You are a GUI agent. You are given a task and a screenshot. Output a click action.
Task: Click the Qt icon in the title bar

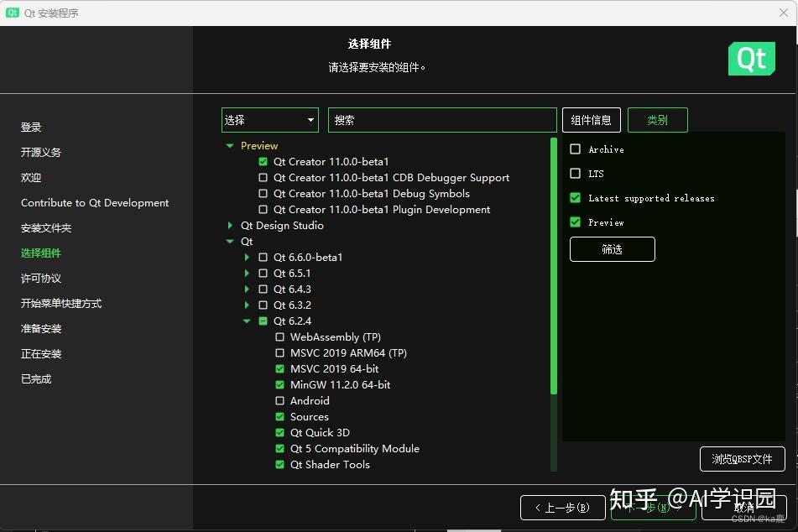(12, 13)
